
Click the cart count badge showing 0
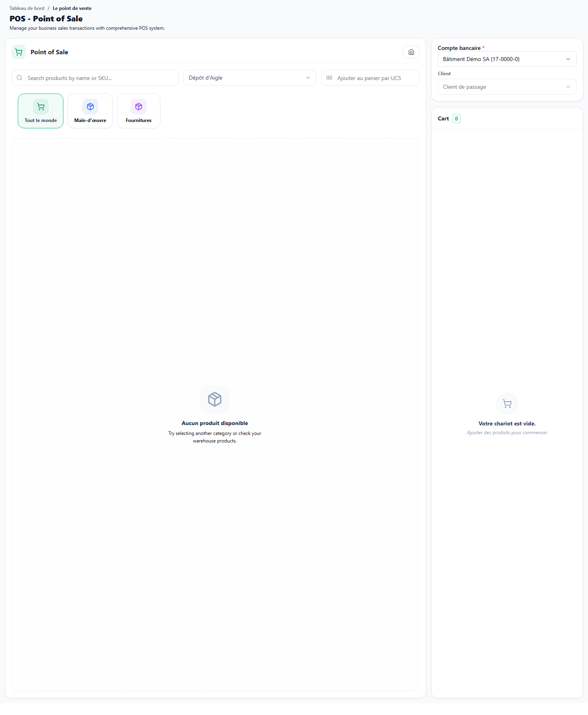coord(456,118)
